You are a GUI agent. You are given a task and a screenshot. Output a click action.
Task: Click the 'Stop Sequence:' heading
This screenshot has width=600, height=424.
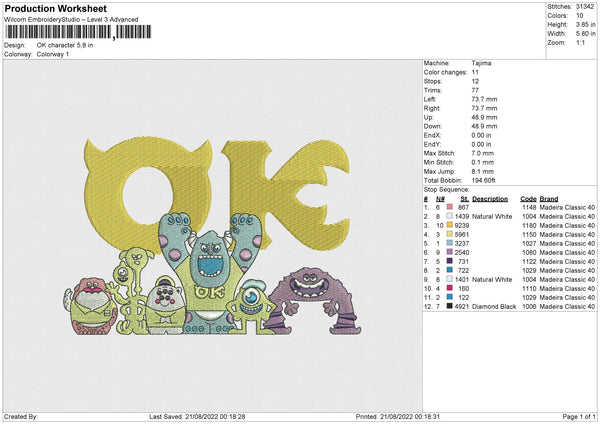point(446,190)
